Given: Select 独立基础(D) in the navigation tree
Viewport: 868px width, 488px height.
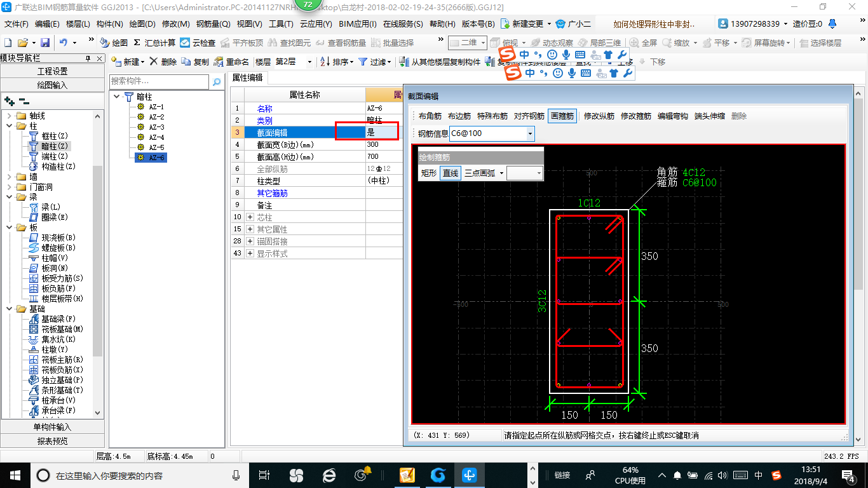Looking at the screenshot, I should click(x=56, y=380).
